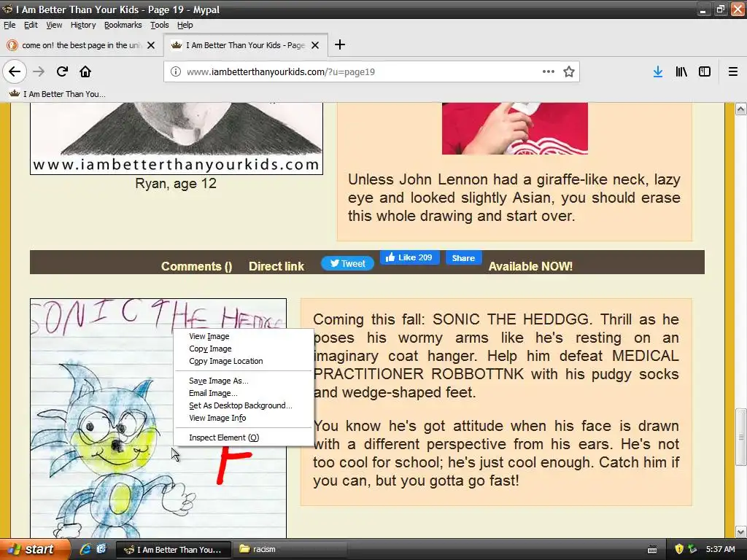Choose View Image Info entry
The height and width of the screenshot is (560, 747).
coord(244,418)
